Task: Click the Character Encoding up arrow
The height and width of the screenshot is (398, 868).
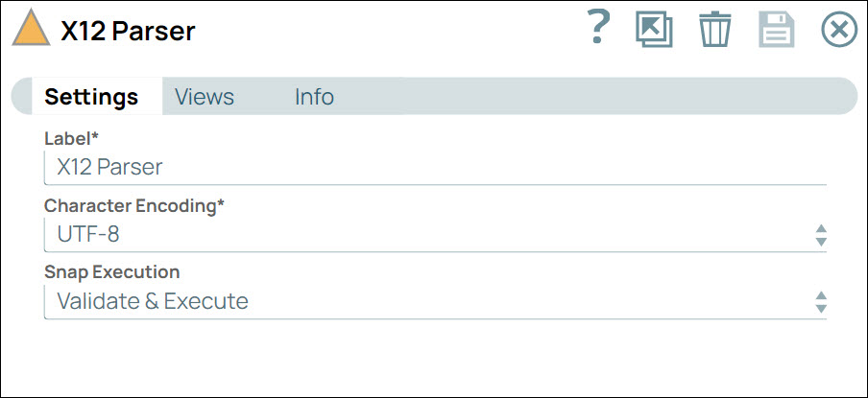Action: tap(821, 229)
